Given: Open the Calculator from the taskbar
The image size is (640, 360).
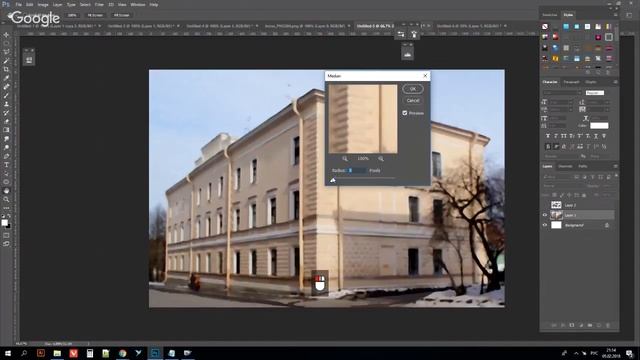Looking at the screenshot, I should point(90,353).
